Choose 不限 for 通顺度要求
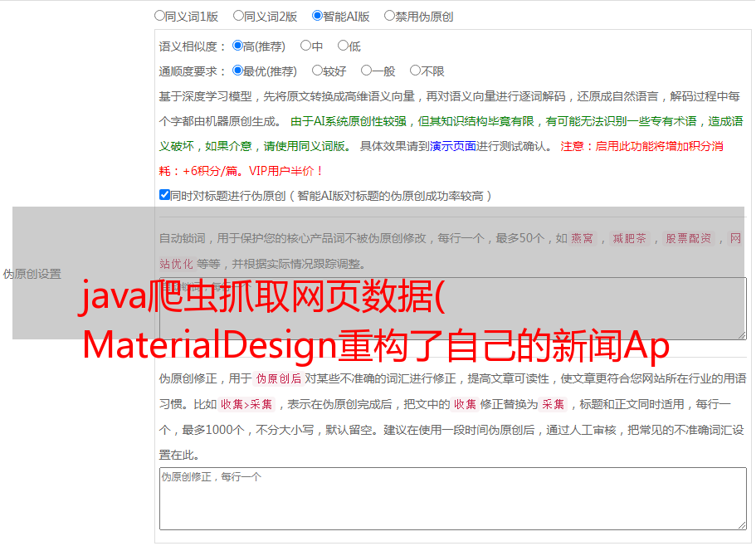Screen dimensions: 756x546 click(415, 71)
